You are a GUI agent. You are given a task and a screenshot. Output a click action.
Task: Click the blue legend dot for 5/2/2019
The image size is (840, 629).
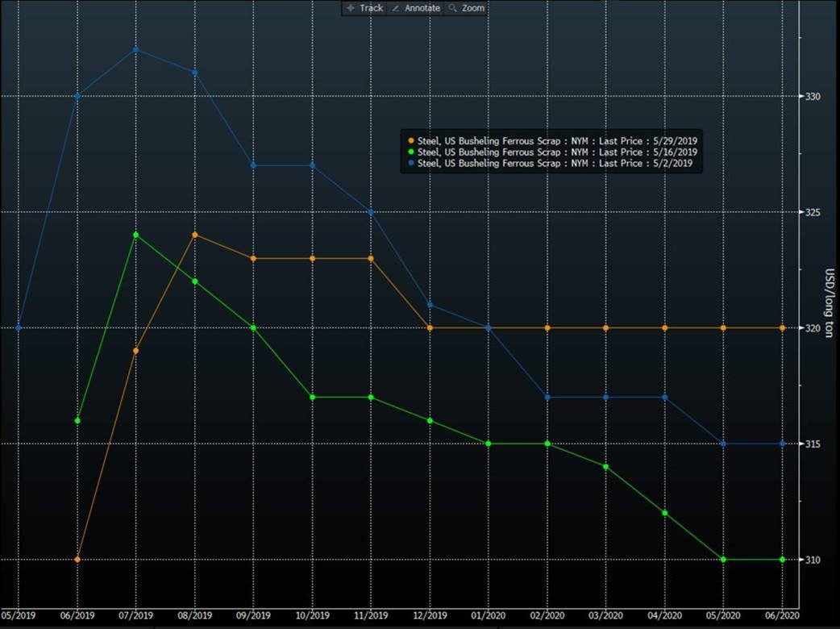pos(411,163)
